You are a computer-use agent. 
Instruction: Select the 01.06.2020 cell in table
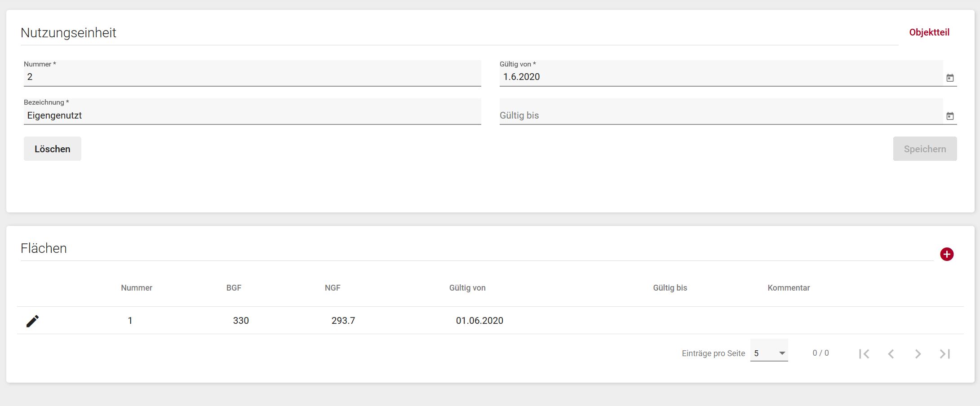tap(479, 321)
